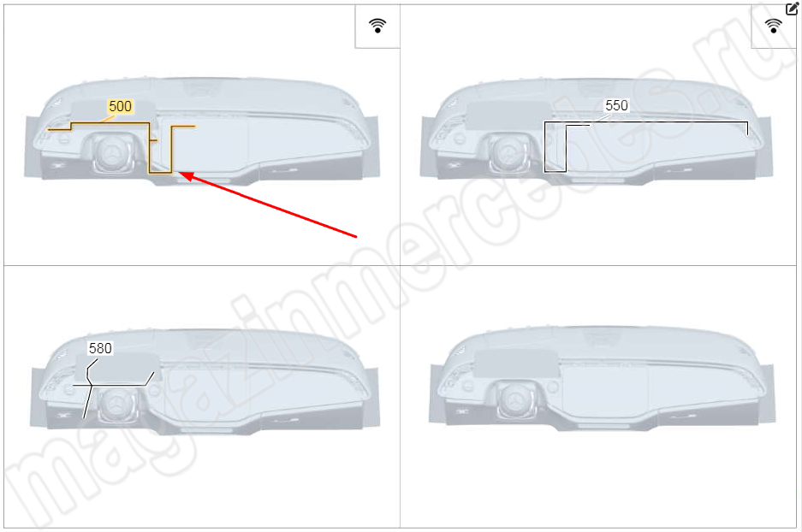The width and height of the screenshot is (802, 532).
Task: Click the wireless signal icon in top-left panel
Action: point(377,26)
